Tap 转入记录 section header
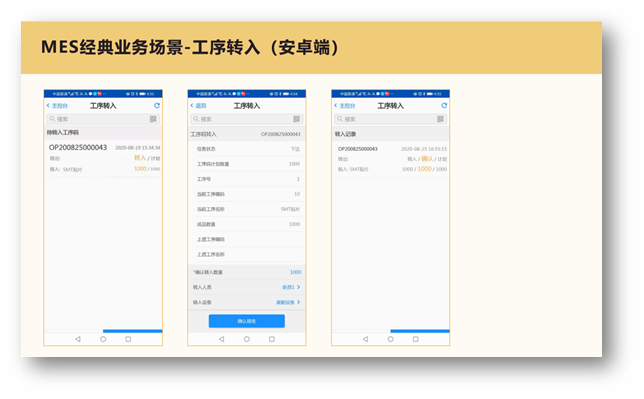This screenshot has height=399, width=644. point(391,134)
